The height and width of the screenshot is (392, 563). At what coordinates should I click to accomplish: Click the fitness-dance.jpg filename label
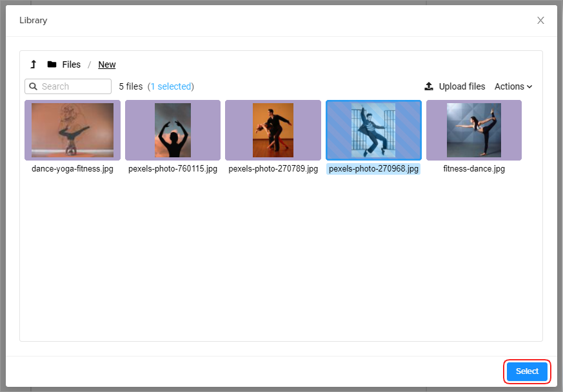point(474,169)
